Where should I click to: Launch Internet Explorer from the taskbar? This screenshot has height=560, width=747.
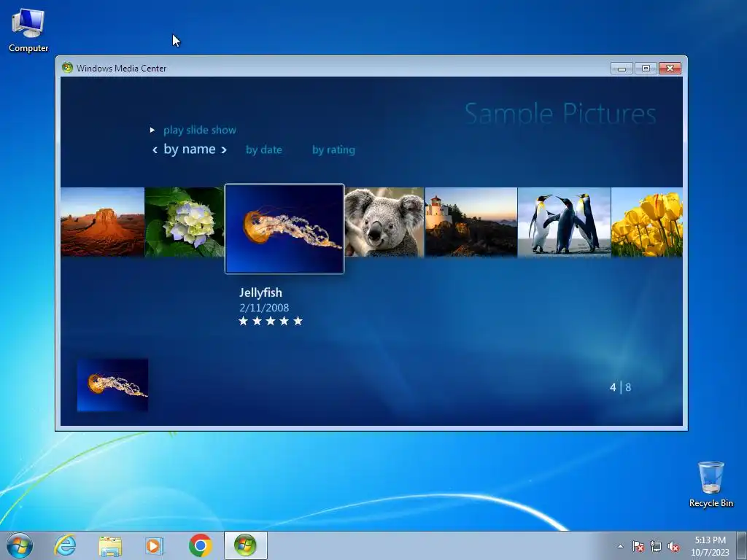click(x=65, y=545)
